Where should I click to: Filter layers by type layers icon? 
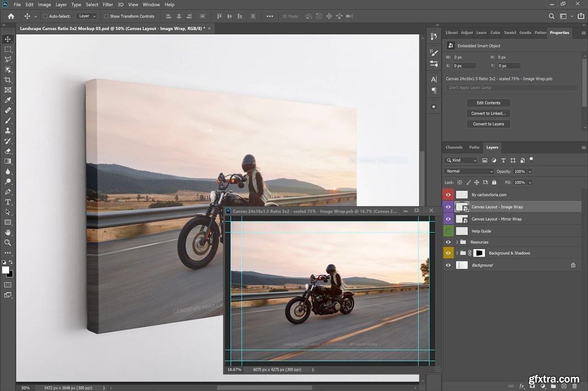point(503,161)
